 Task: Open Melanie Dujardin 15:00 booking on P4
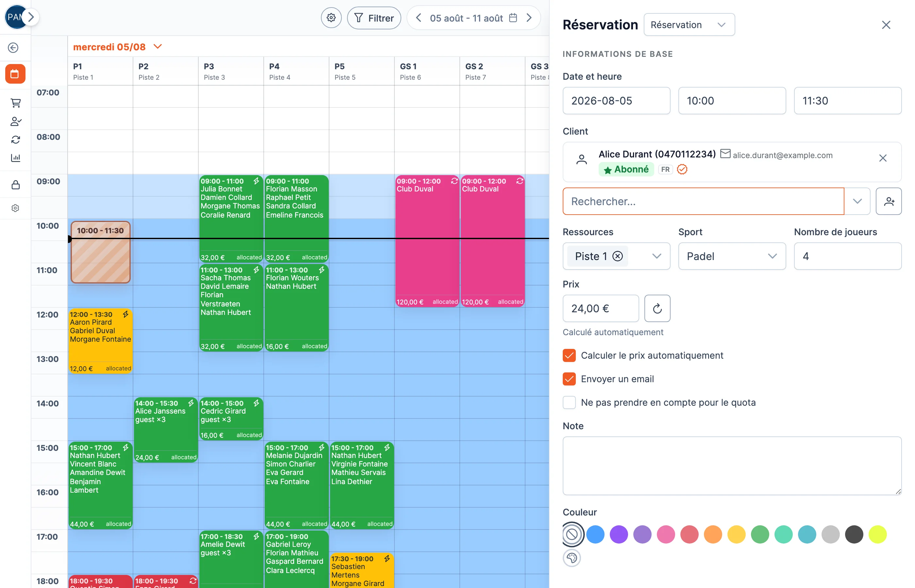pyautogui.click(x=296, y=485)
